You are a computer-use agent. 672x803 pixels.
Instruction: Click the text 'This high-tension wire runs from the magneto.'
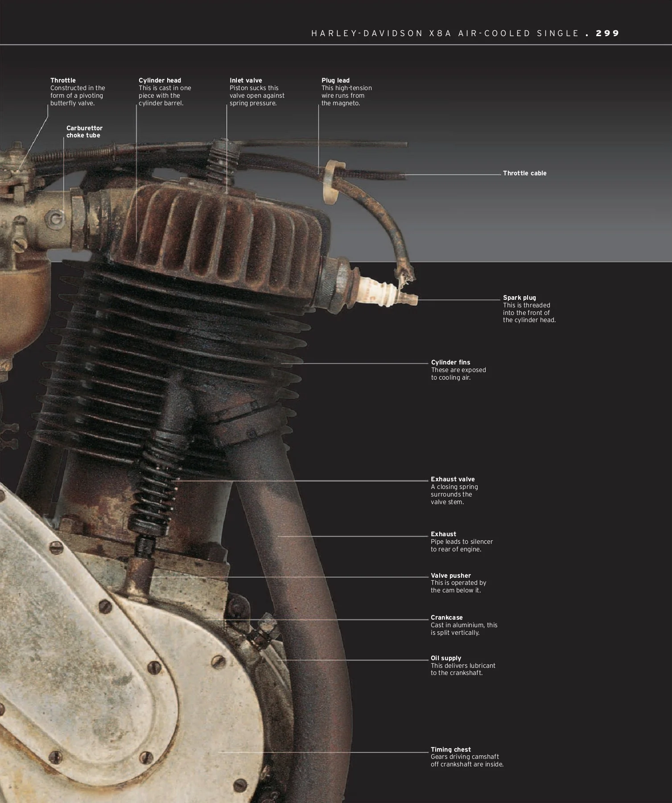[x=346, y=95]
